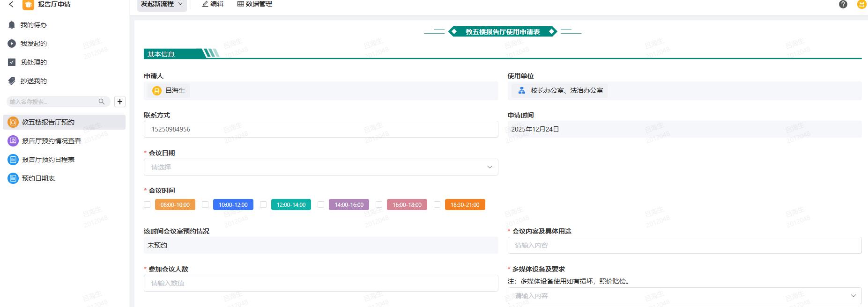Click the plus icon beside search box
This screenshot has height=307, width=868.
coord(120,102)
